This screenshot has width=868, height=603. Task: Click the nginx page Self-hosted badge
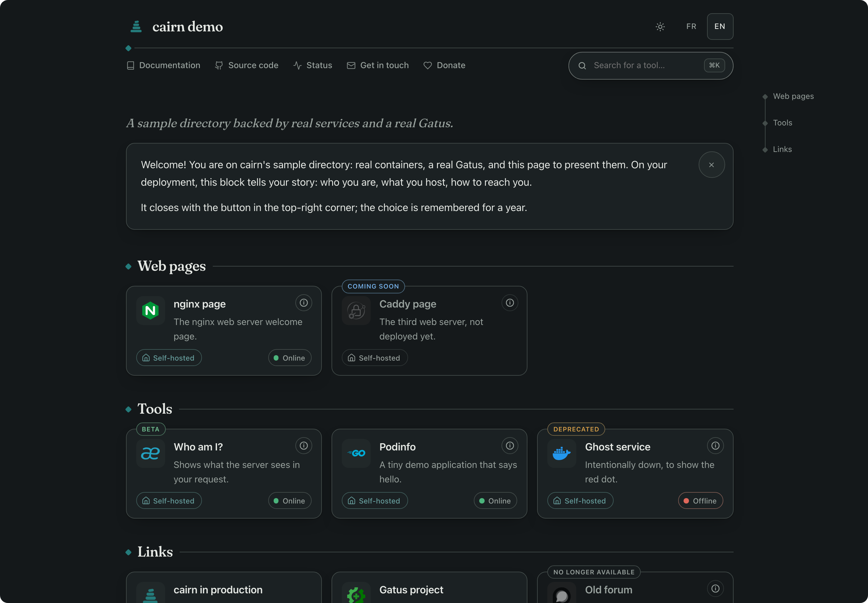[x=169, y=358]
